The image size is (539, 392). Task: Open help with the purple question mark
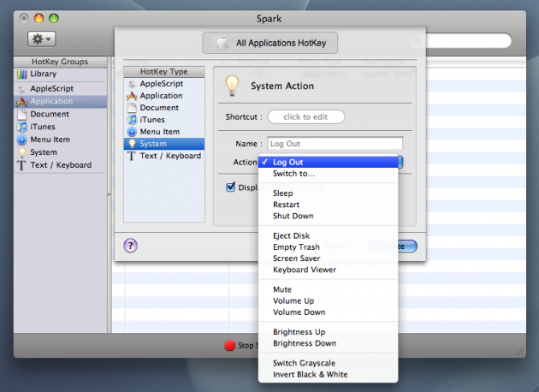[130, 246]
